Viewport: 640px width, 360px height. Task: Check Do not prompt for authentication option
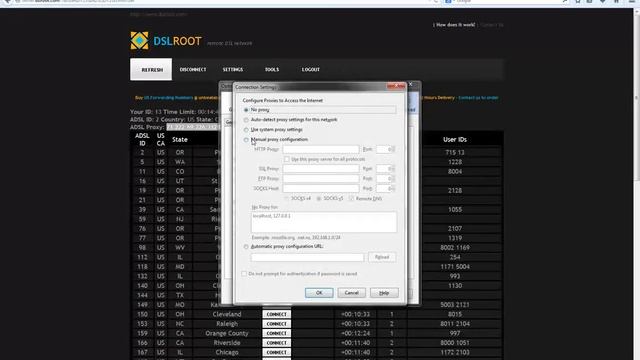click(x=244, y=274)
